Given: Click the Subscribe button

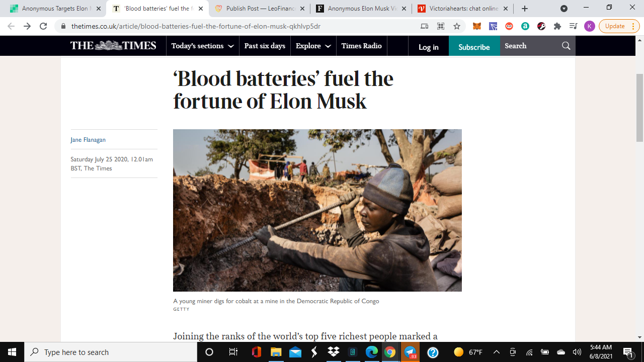Looking at the screenshot, I should [x=474, y=47].
